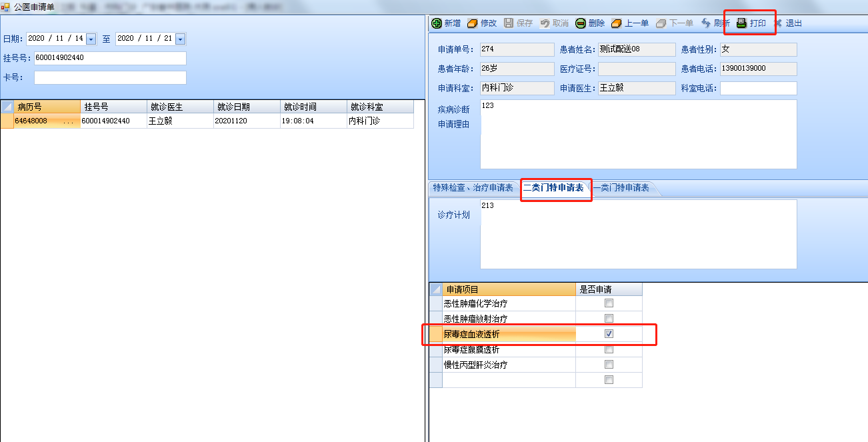Select the 19:08:04 visit time cell

(x=313, y=121)
